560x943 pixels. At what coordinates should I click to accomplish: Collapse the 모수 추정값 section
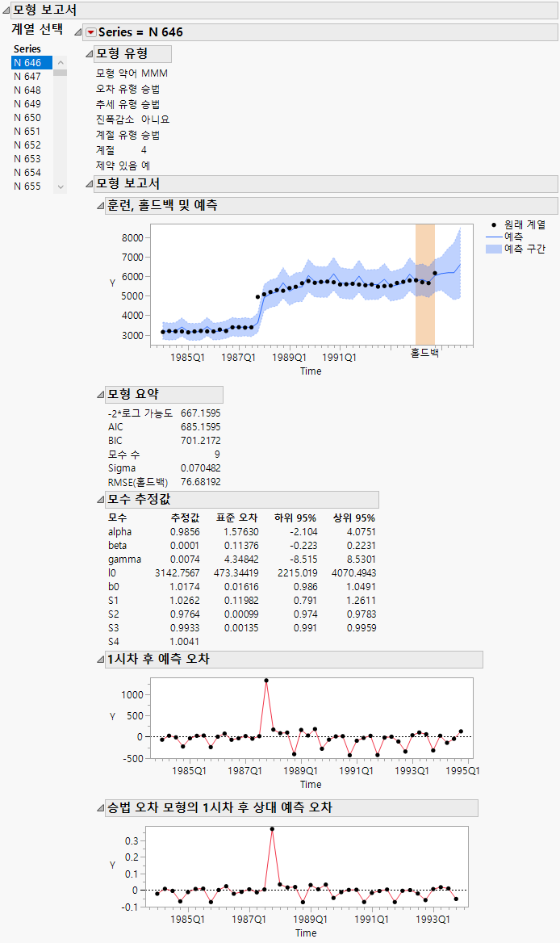click(101, 499)
